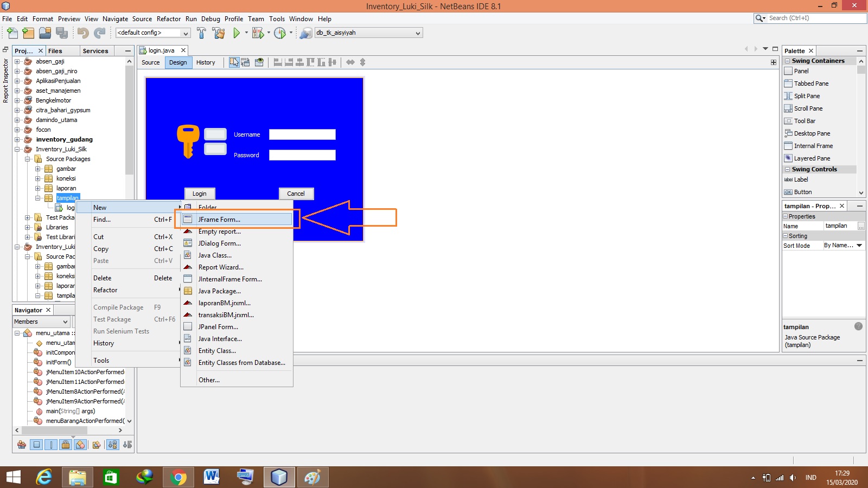Click the Login button on the form canvas

point(199,194)
